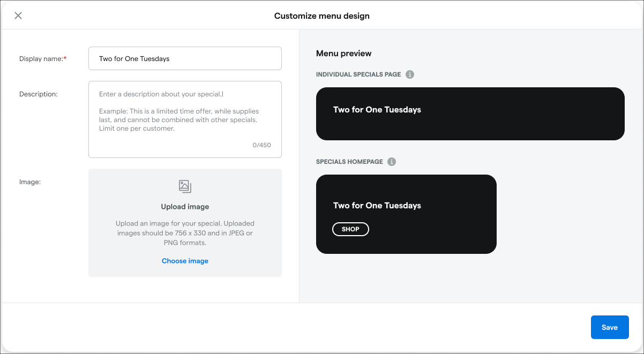The width and height of the screenshot is (644, 354).
Task: Click the Display name input field
Action: 185,58
